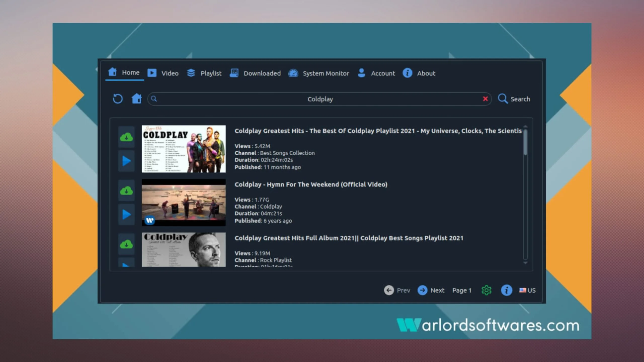
Task: Click 'Views : 9.19M' text
Action: pyautogui.click(x=252, y=253)
